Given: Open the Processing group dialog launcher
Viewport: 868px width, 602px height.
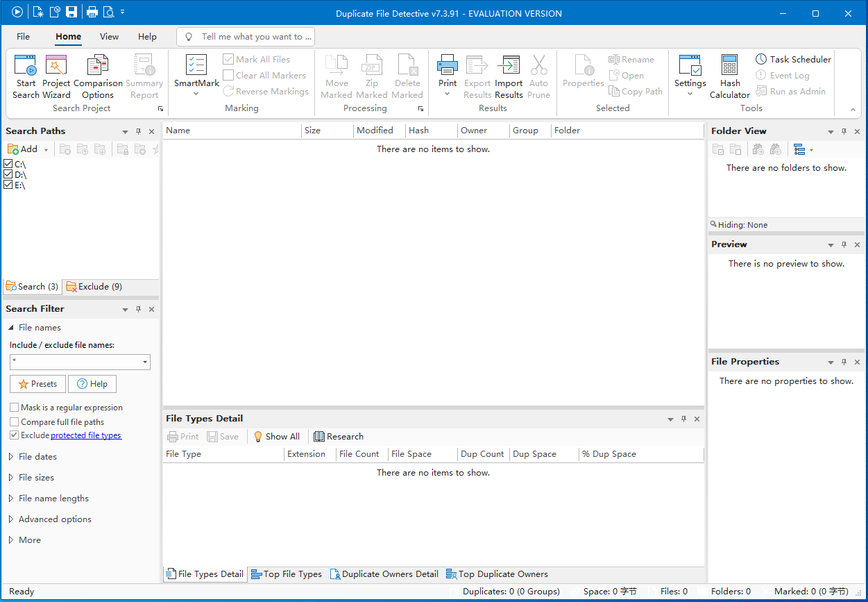Looking at the screenshot, I should 420,109.
